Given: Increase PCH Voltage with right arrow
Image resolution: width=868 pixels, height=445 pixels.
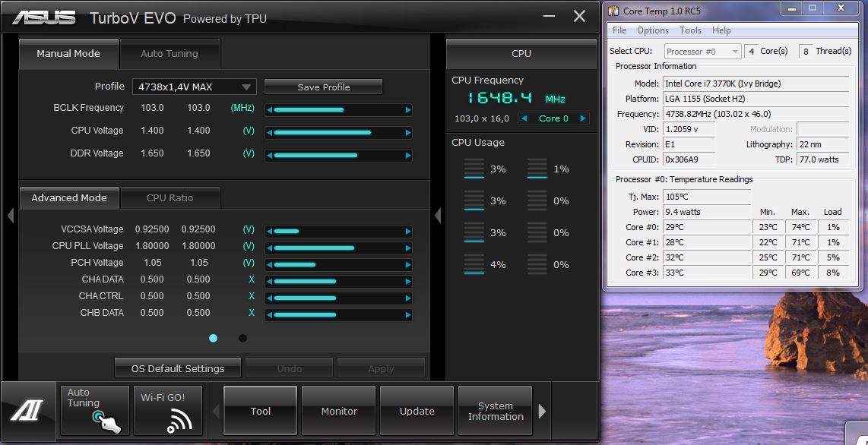Looking at the screenshot, I should click(408, 264).
